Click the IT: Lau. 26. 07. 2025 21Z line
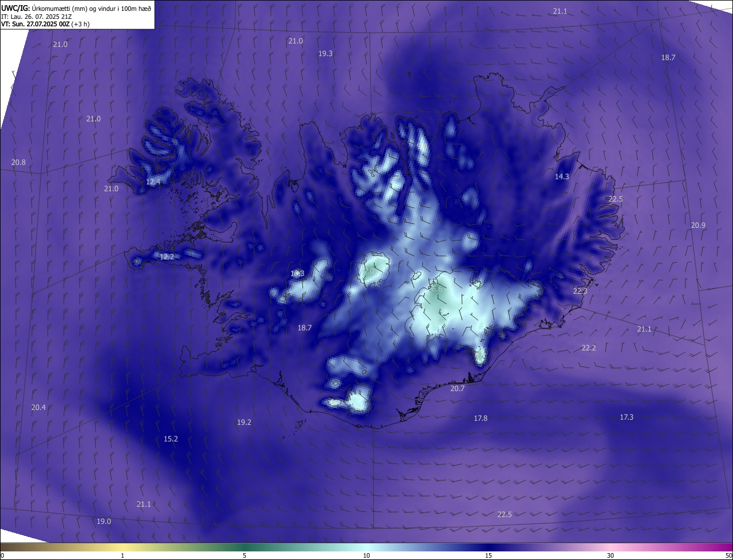The width and height of the screenshot is (733, 560). 37,16
